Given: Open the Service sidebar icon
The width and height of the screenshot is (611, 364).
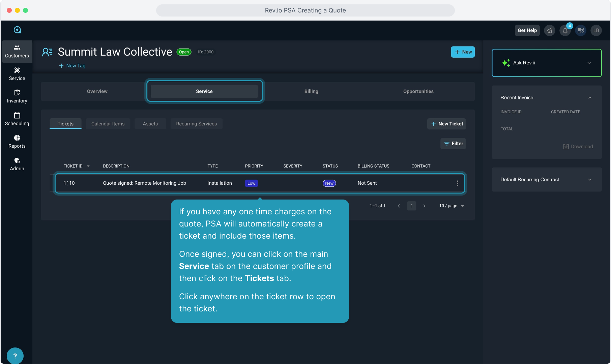Looking at the screenshot, I should [17, 74].
